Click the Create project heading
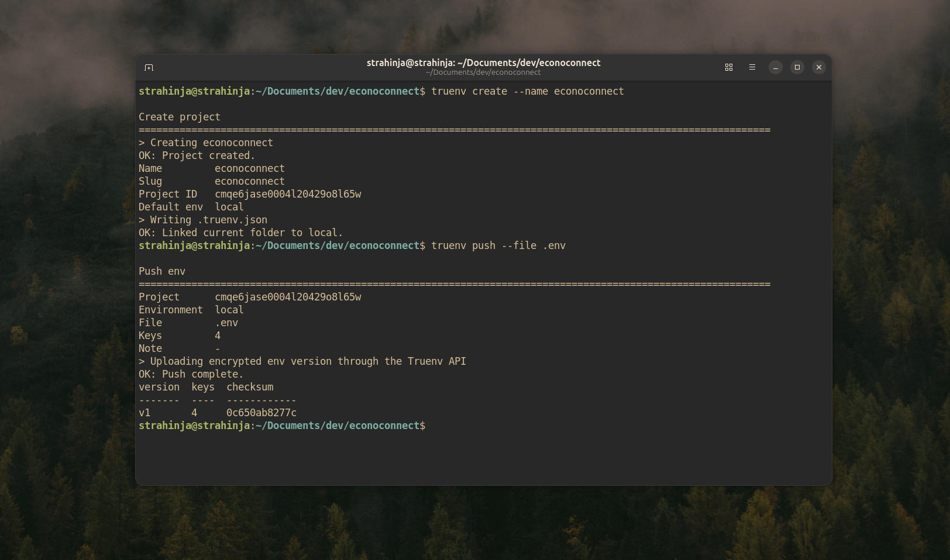 [180, 117]
